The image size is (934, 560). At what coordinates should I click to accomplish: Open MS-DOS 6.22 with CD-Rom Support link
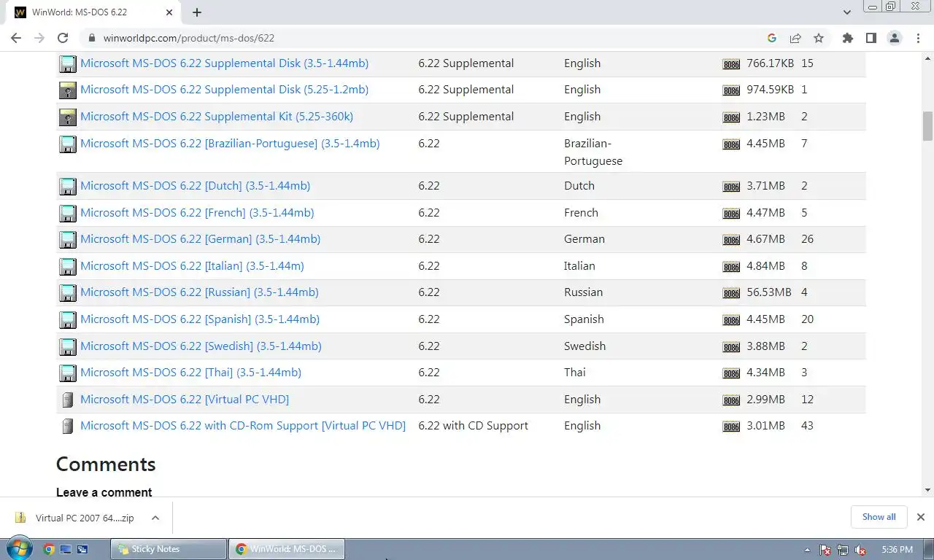pos(243,426)
